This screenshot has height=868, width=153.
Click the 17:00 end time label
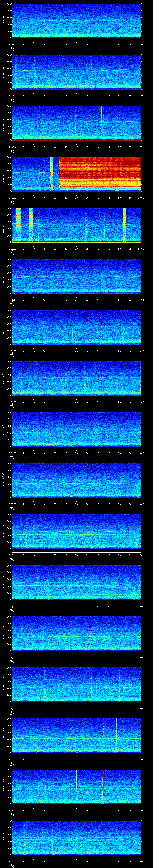pos(141,44)
